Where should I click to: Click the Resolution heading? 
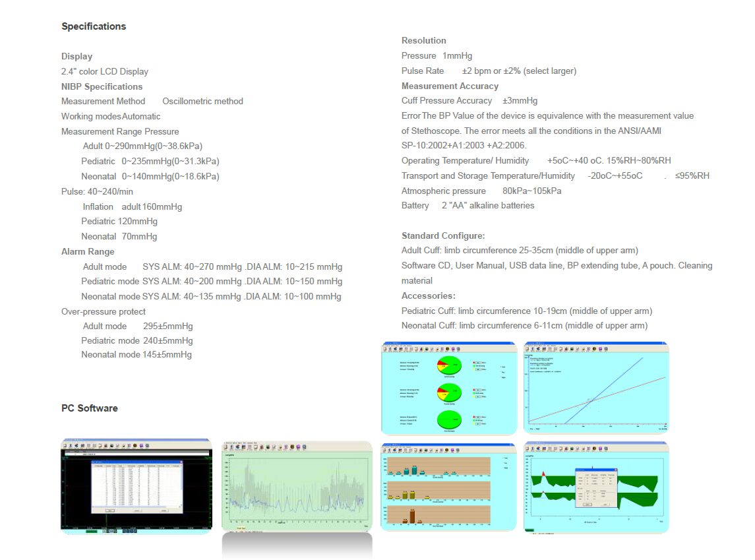click(x=424, y=40)
